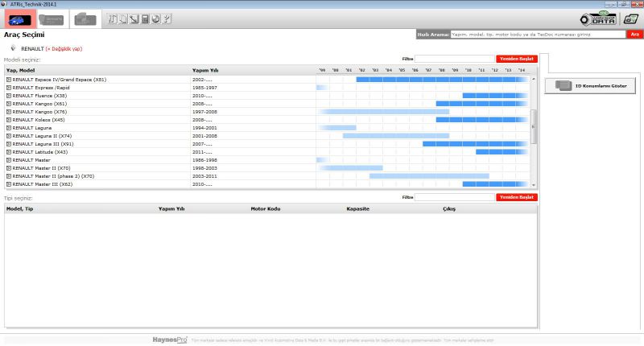
Task: Click the timeline bar for Renault Fluence (X38)
Action: (x=496, y=96)
